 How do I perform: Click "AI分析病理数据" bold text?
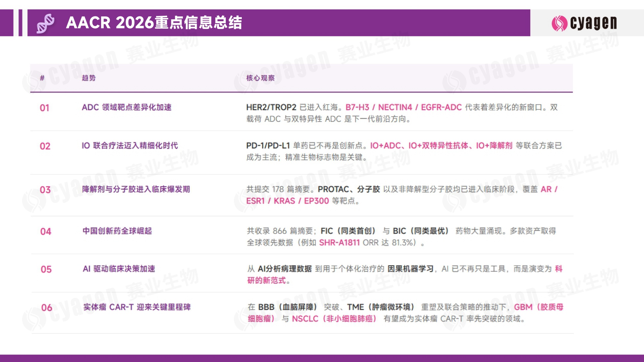pos(285,269)
